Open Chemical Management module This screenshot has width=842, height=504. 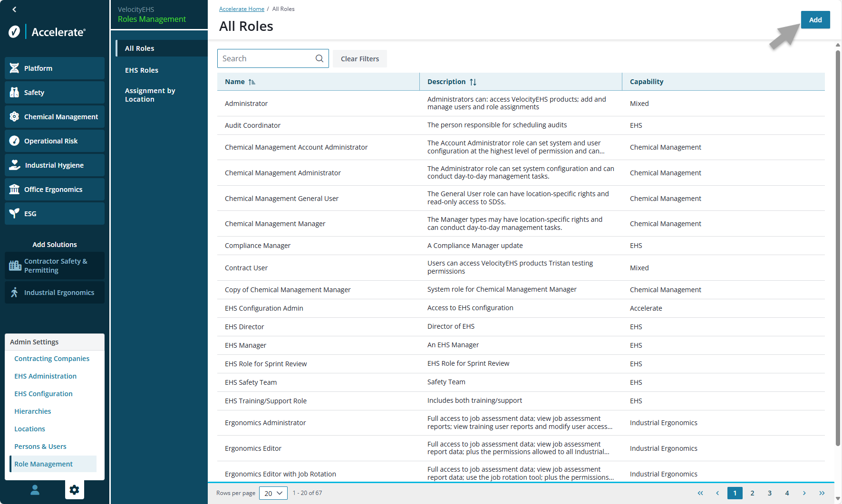coord(55,117)
